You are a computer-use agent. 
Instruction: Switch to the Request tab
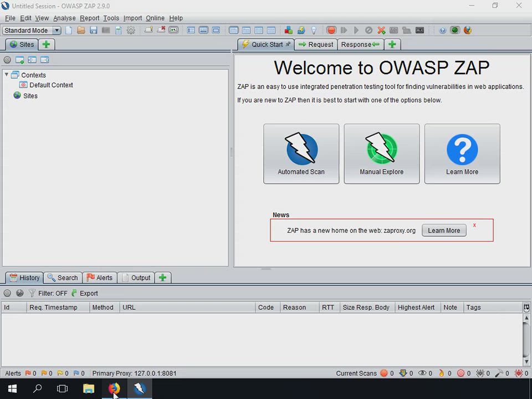pyautogui.click(x=316, y=44)
